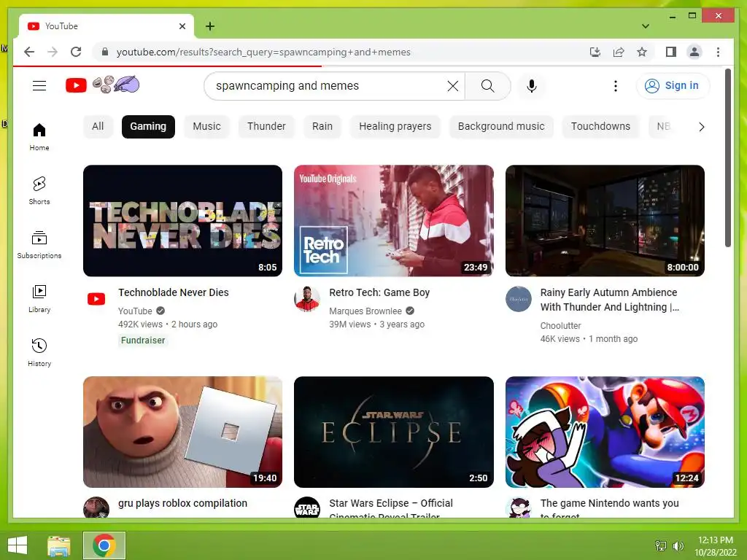Open volume control in system tray
Screen dimensions: 747x560
pyautogui.click(x=678, y=545)
